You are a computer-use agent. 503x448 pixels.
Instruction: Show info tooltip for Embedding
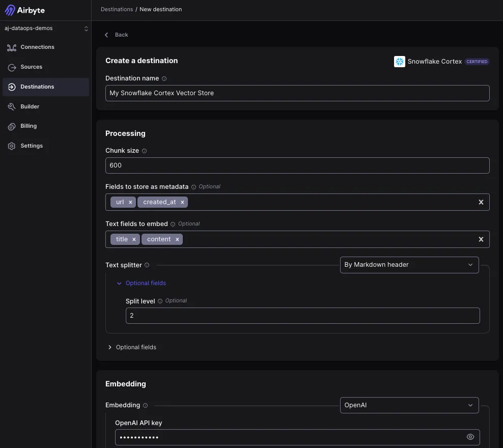pyautogui.click(x=145, y=405)
